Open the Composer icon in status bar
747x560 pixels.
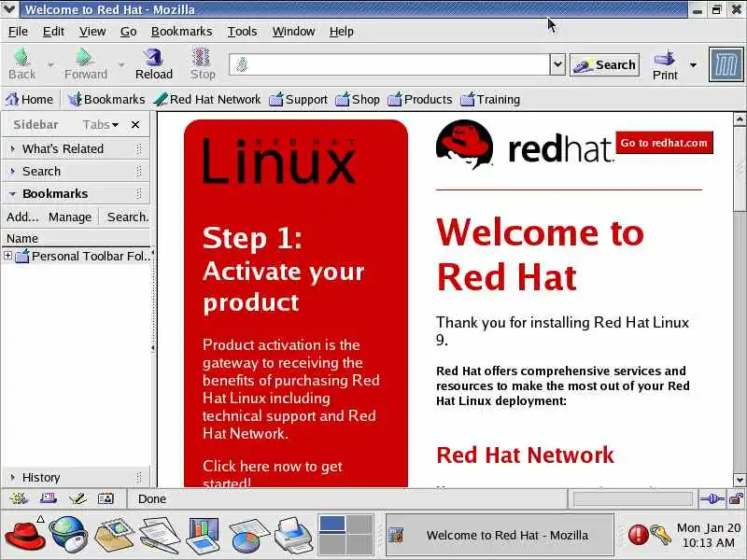pyautogui.click(x=78, y=498)
